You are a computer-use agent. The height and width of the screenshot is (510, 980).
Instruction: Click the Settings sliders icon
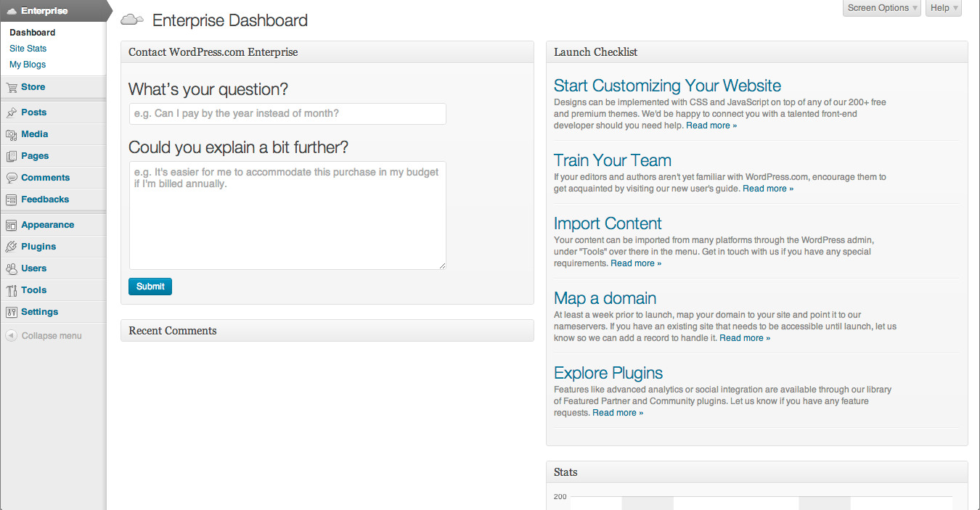click(x=12, y=312)
